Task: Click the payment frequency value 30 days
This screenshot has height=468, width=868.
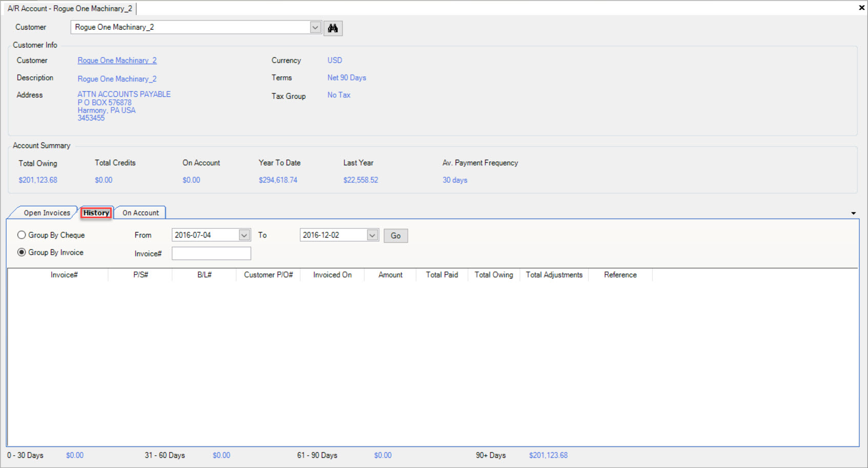Action: pyautogui.click(x=455, y=180)
